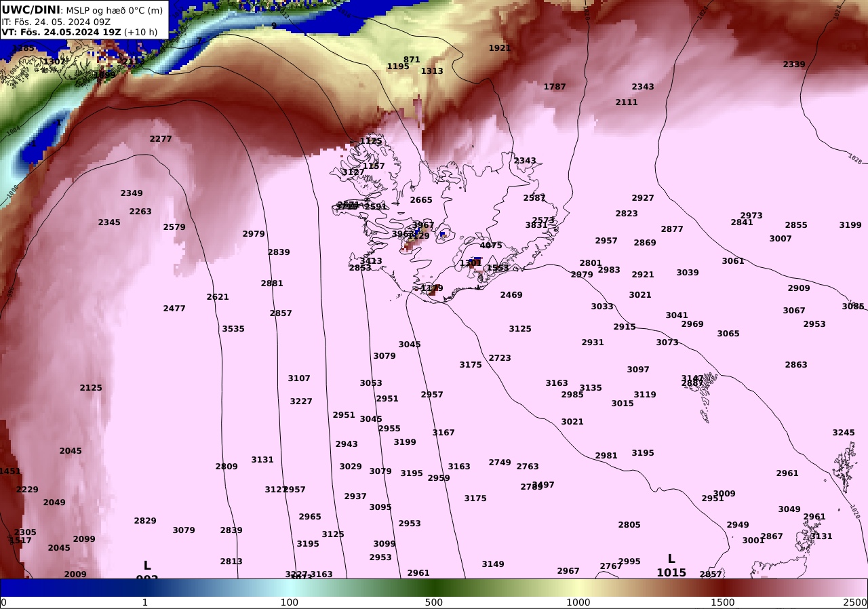The height and width of the screenshot is (609, 868).
Task: Select the 2927 height value
Action: click(643, 198)
